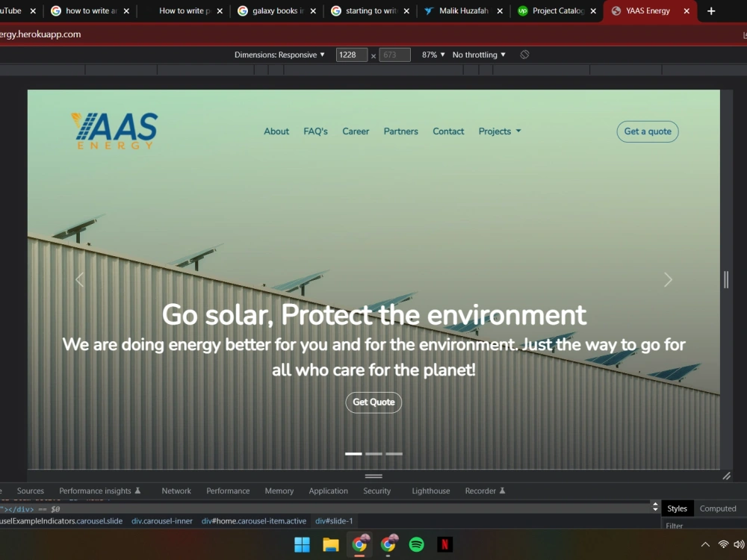Expand the Projects navigation dropdown
The height and width of the screenshot is (560, 747).
(499, 131)
